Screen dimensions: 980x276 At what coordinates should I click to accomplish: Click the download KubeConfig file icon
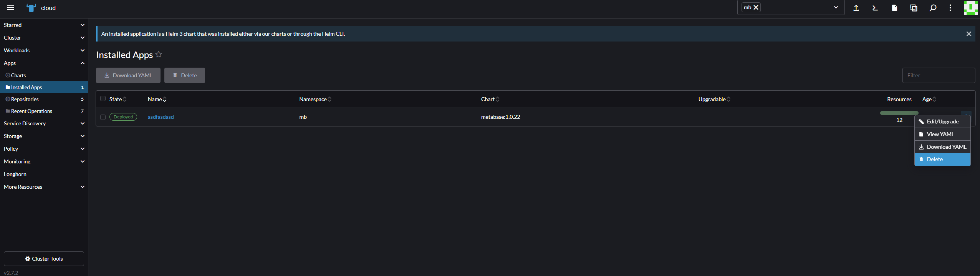894,8
